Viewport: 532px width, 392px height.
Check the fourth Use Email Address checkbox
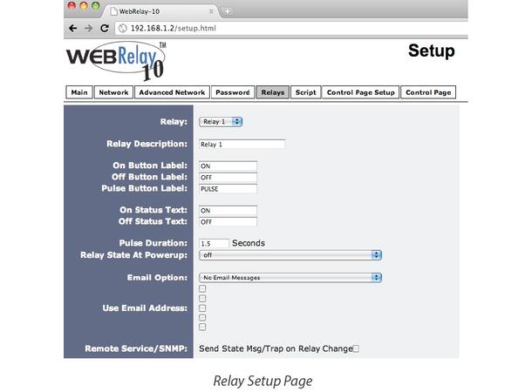click(x=202, y=317)
